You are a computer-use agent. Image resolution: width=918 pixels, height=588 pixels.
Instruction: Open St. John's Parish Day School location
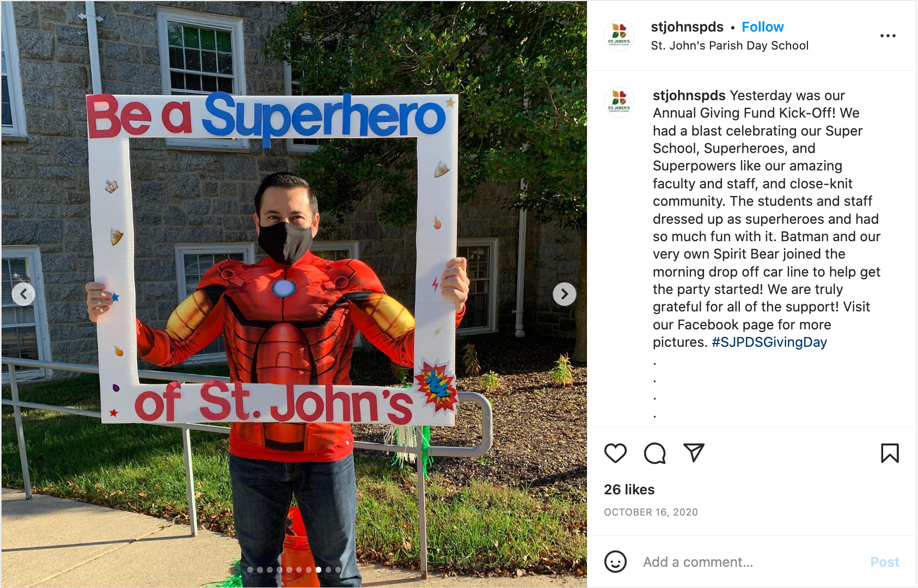pyautogui.click(x=730, y=46)
